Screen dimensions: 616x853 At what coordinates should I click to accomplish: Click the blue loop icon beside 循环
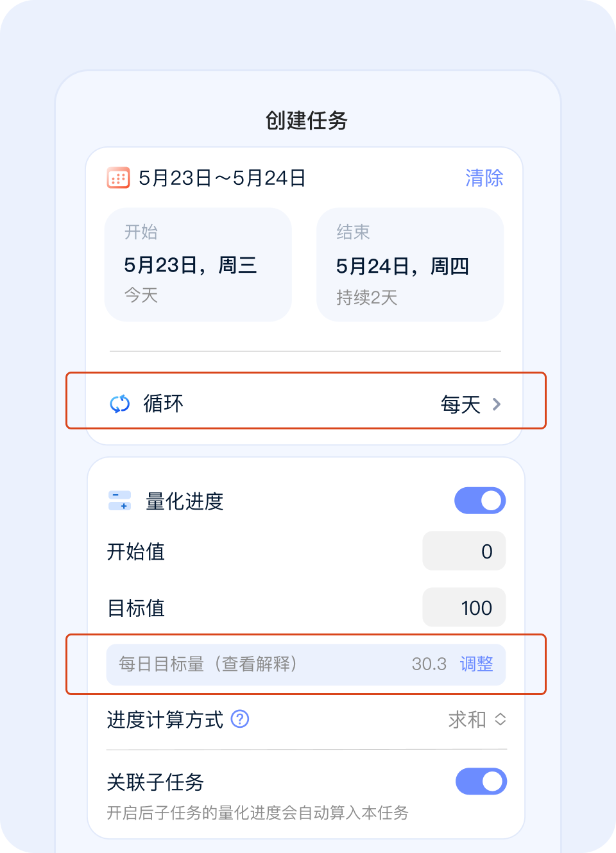click(x=120, y=404)
